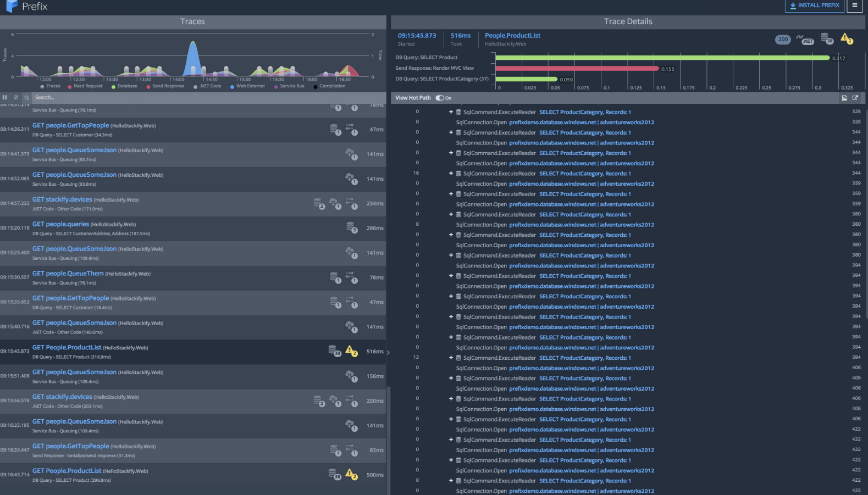Focus the traces Search field
Image resolution: width=868 pixels, height=495 pixels.
coord(208,97)
